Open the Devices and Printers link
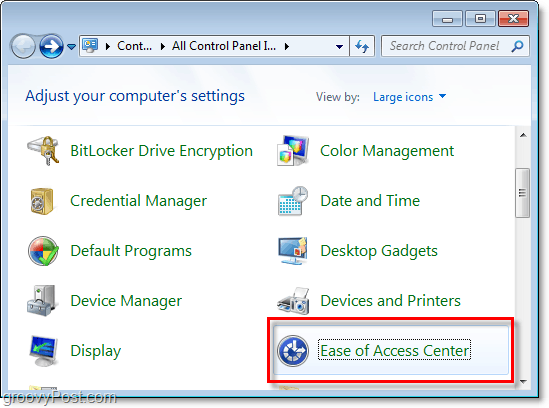549x408 pixels. click(x=390, y=301)
